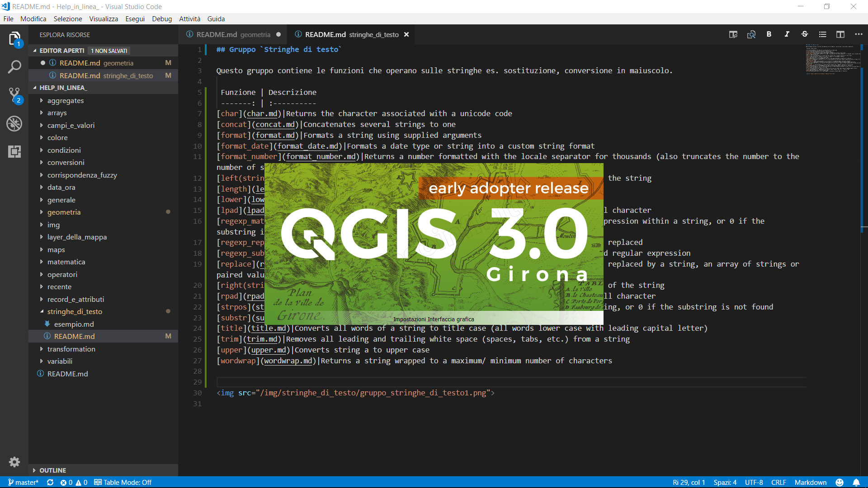The height and width of the screenshot is (488, 868).
Task: Click the Italic formatting icon
Action: click(x=786, y=34)
